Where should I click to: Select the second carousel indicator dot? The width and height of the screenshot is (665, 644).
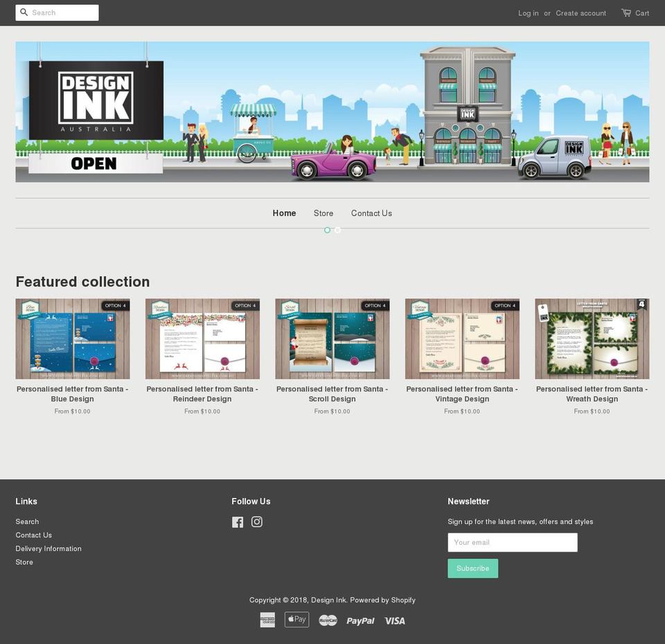pyautogui.click(x=337, y=229)
